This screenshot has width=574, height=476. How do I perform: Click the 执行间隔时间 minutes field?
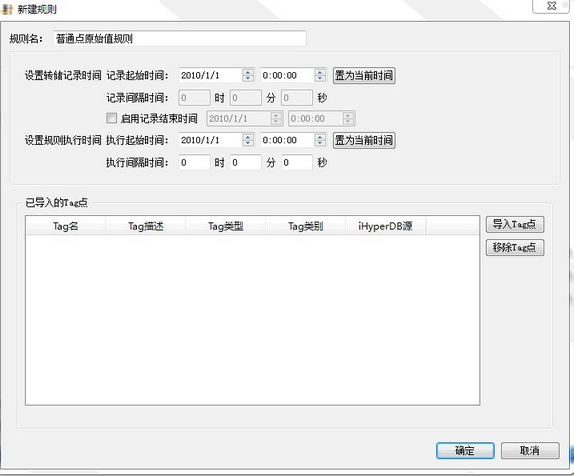pos(246,163)
